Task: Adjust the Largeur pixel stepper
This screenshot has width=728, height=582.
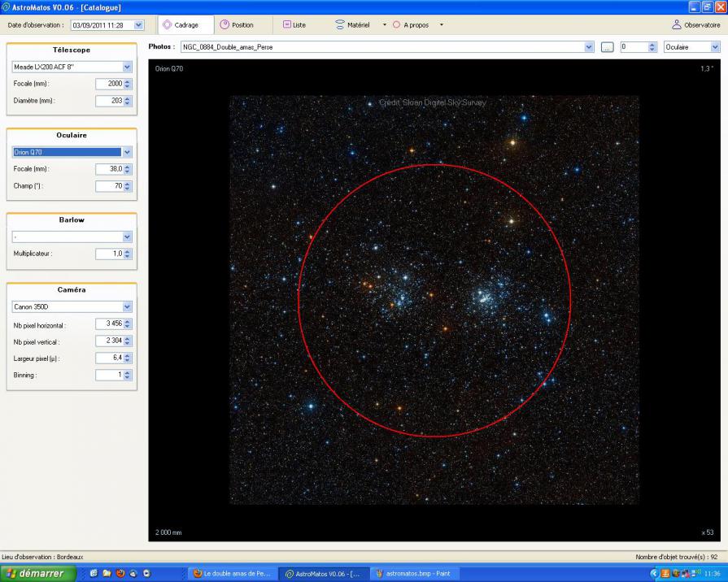Action: click(x=128, y=358)
